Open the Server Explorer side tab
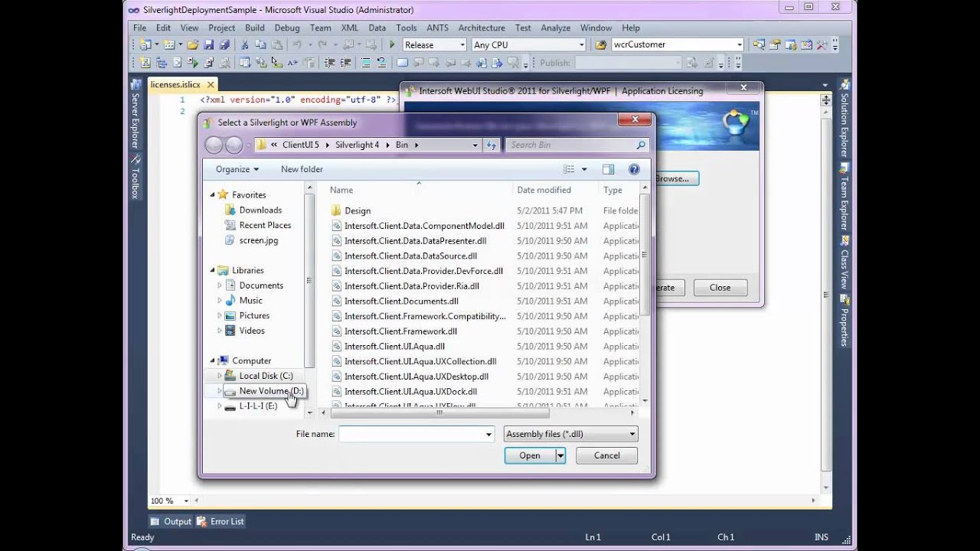 click(135, 115)
